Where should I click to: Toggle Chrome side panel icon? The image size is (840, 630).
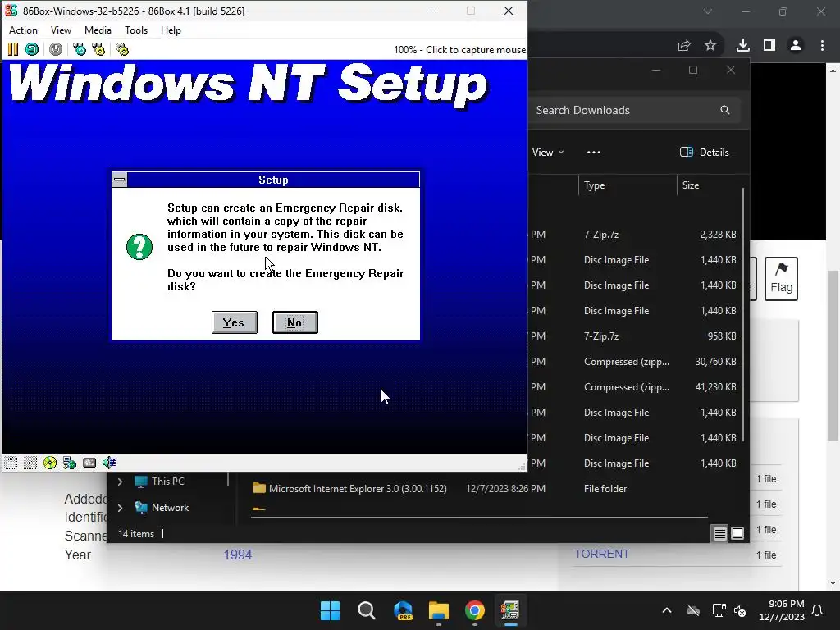[769, 46]
